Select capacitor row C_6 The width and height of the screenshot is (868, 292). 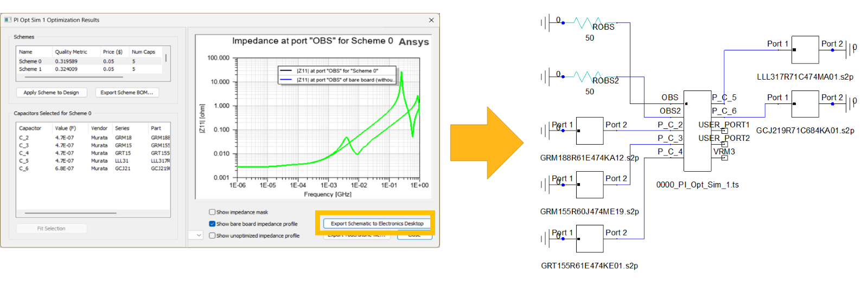coord(93,168)
